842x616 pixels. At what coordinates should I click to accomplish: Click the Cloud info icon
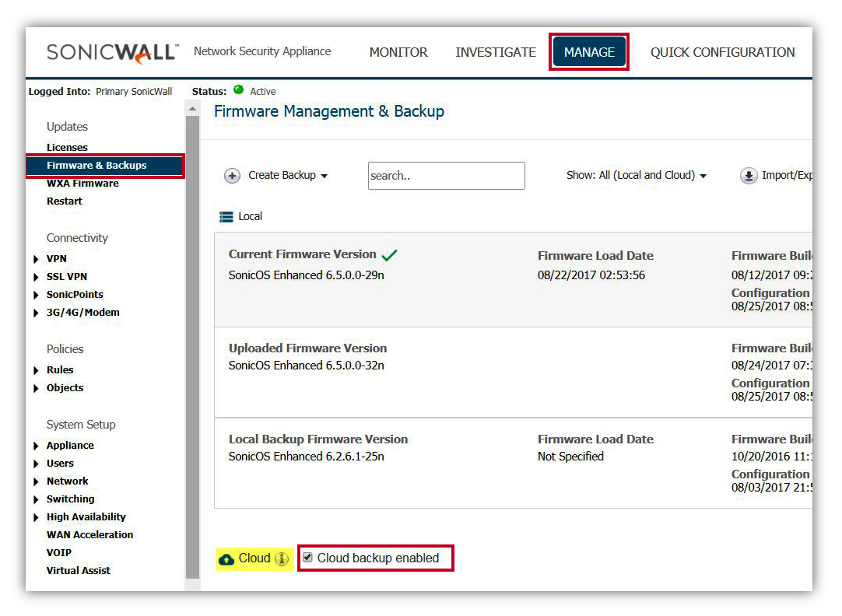pyautogui.click(x=282, y=559)
